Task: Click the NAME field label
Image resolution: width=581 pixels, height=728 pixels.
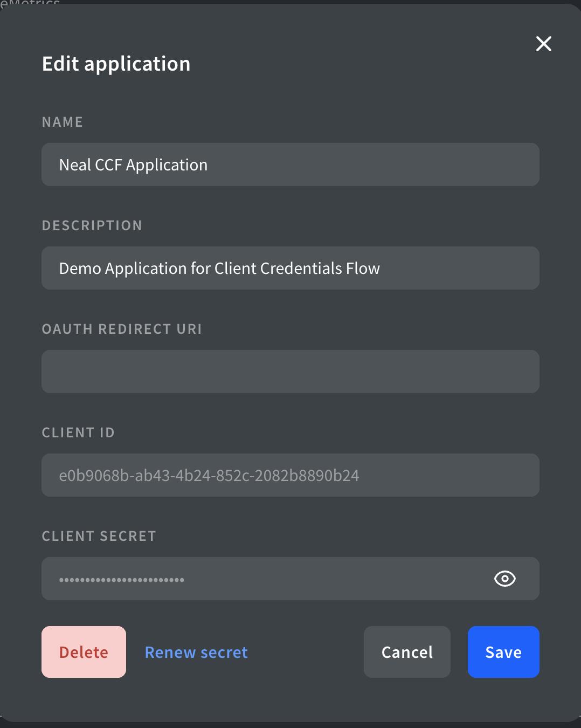Action: [x=63, y=122]
